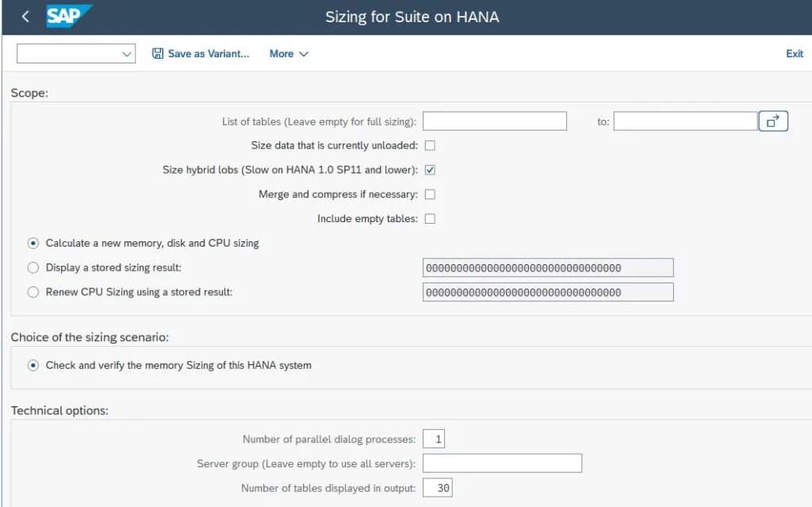Focus the List of tables from field
Viewport: 812px width, 507px height.
click(x=495, y=121)
